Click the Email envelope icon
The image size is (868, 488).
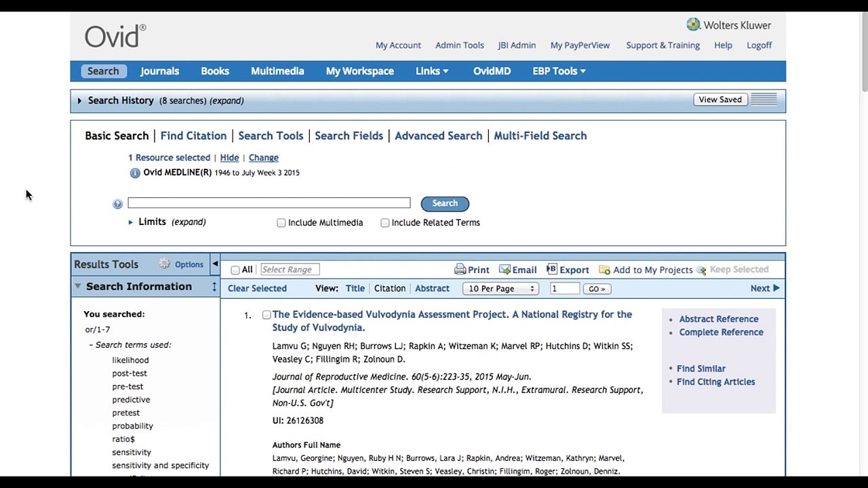pos(505,270)
